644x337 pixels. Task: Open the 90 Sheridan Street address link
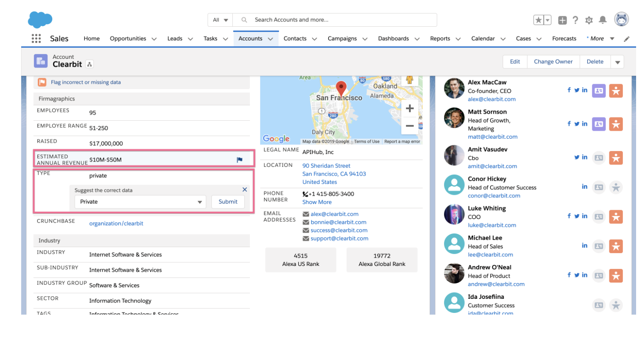[326, 166]
